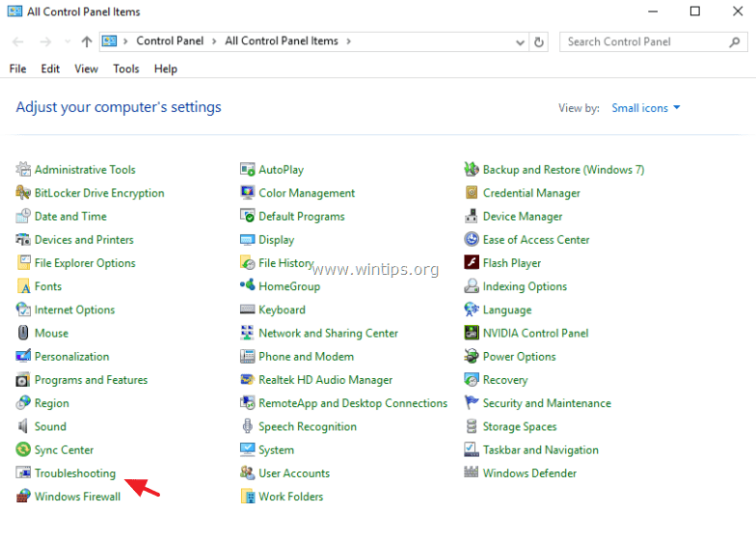Click the Back navigation arrow
The image size is (756, 540).
click(x=17, y=42)
